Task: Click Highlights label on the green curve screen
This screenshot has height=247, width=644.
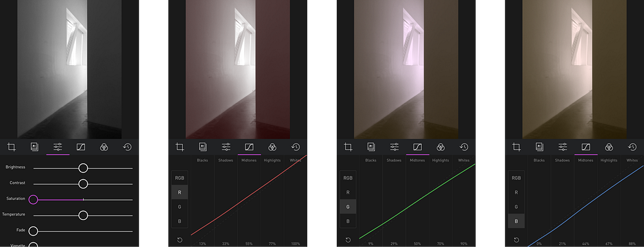Action: pyautogui.click(x=440, y=160)
